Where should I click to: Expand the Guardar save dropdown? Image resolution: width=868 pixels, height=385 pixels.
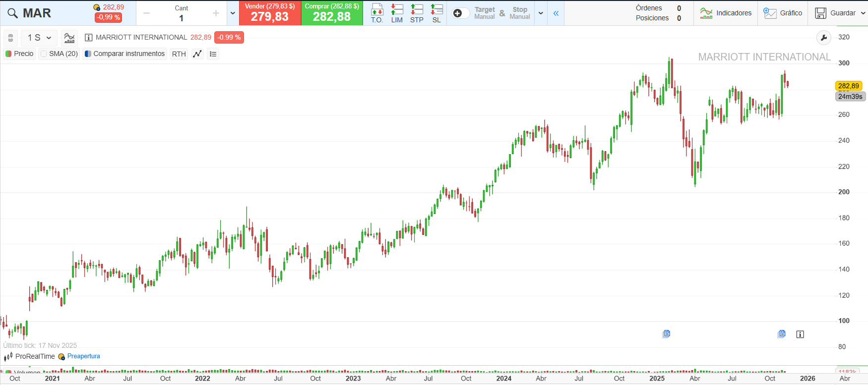point(863,13)
